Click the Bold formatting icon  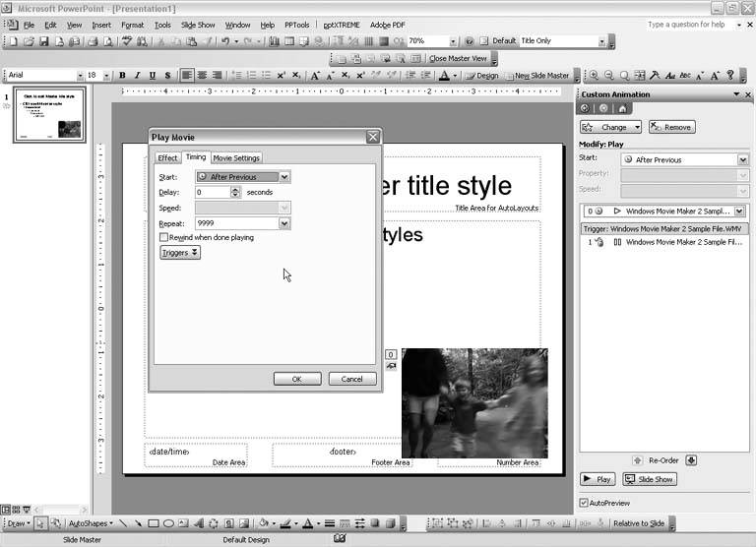pyautogui.click(x=122, y=75)
